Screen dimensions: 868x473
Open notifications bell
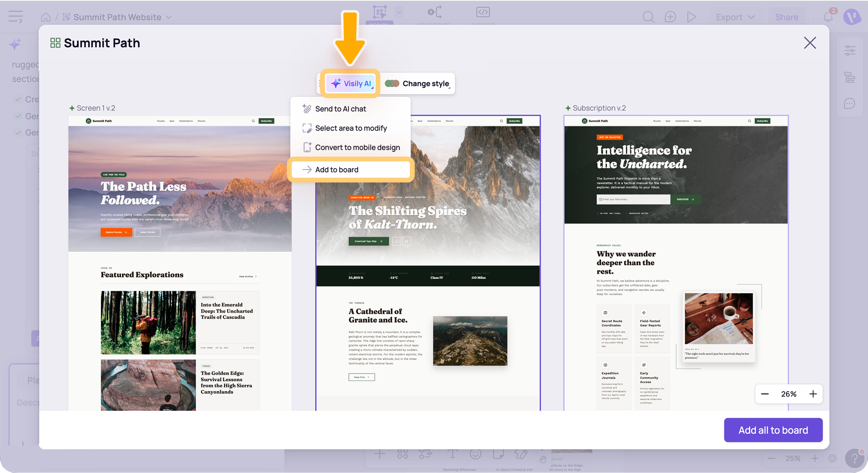828,17
